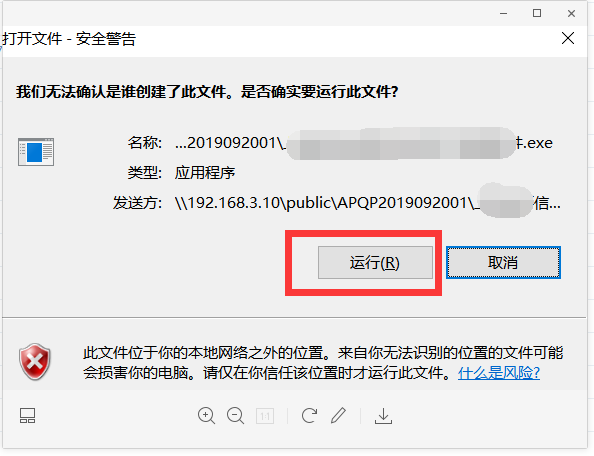
Task: Click the file name ending in .exe
Action: pos(364,143)
